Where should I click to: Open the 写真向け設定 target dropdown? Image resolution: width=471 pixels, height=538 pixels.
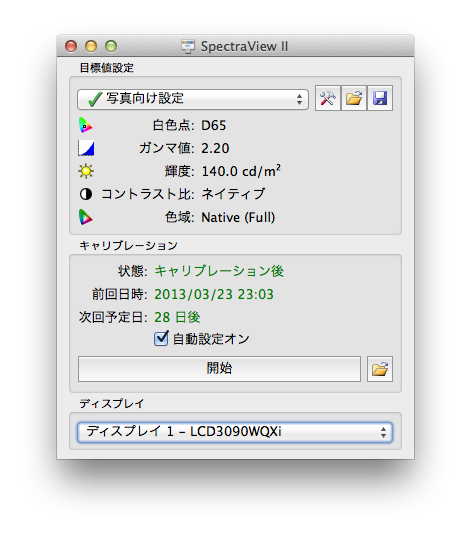coord(193,100)
